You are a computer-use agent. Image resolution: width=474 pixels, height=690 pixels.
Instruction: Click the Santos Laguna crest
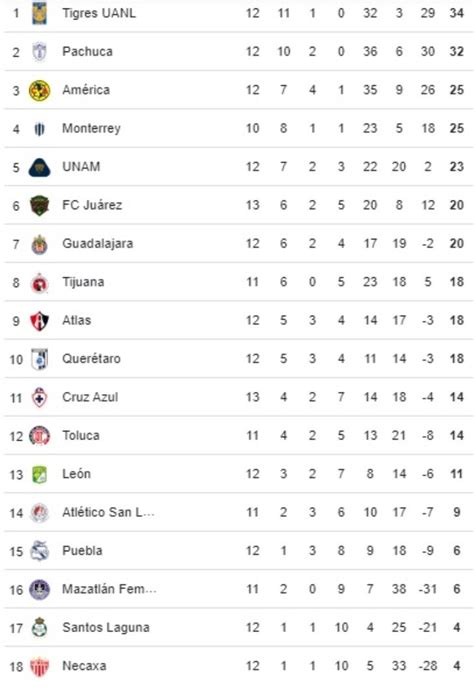point(40,628)
